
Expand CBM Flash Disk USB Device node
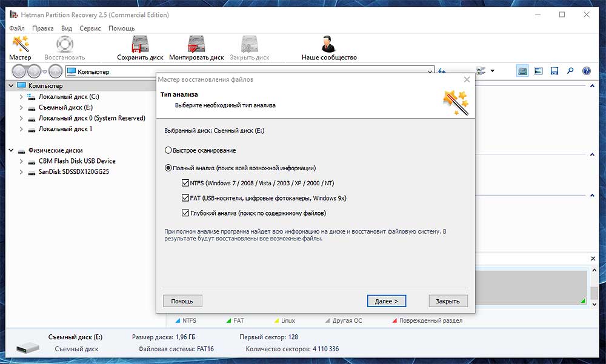click(21, 161)
